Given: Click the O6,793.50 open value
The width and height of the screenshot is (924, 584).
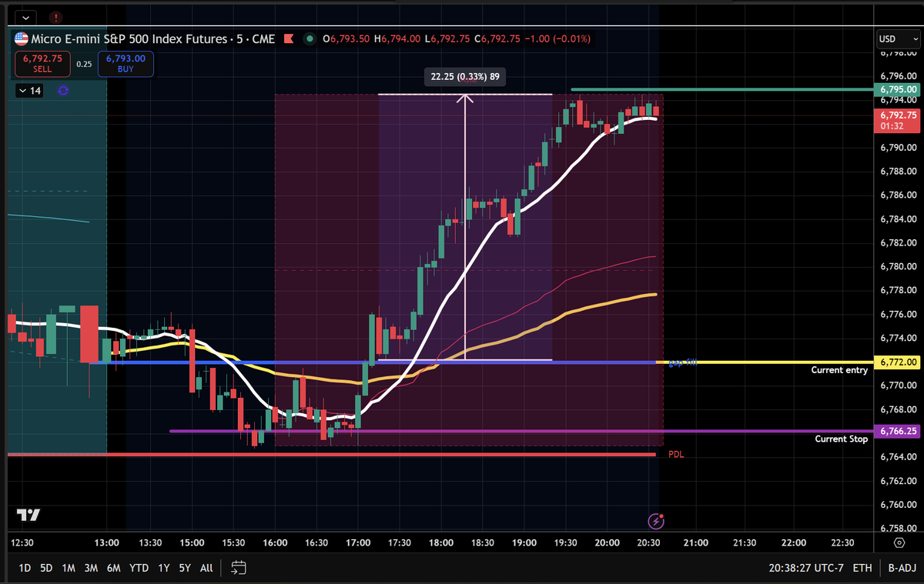Looking at the screenshot, I should pyautogui.click(x=346, y=38).
